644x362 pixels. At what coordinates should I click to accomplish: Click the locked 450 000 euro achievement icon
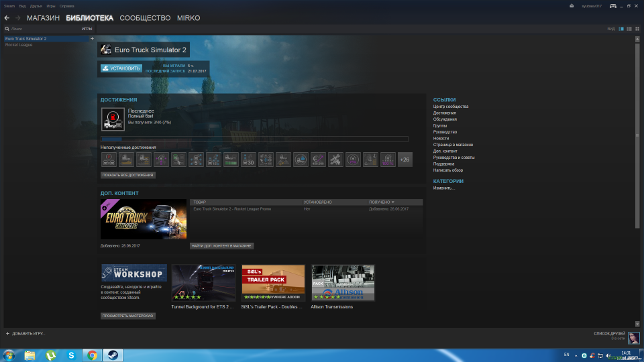coord(318,160)
